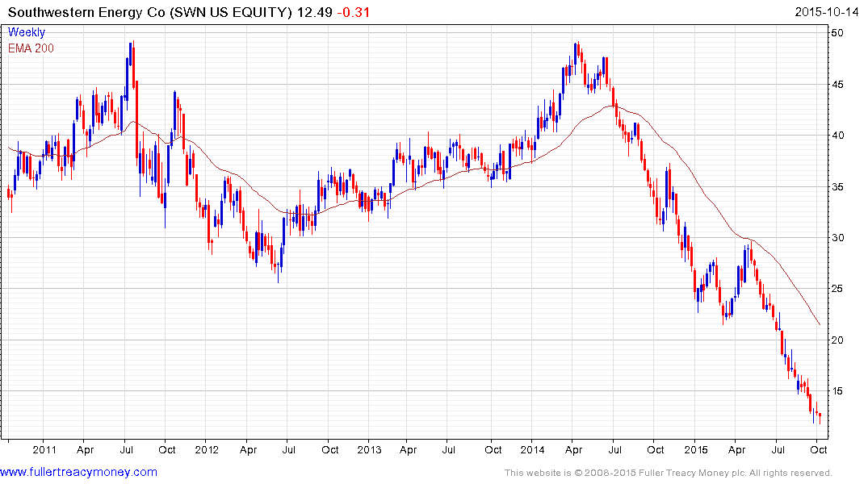Image resolution: width=868 pixels, height=484 pixels.
Task: Select the 'EMA 200' legend label
Action: point(31,48)
